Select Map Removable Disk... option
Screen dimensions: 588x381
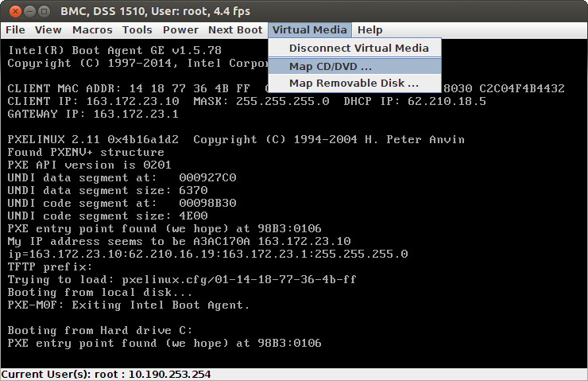(x=354, y=83)
